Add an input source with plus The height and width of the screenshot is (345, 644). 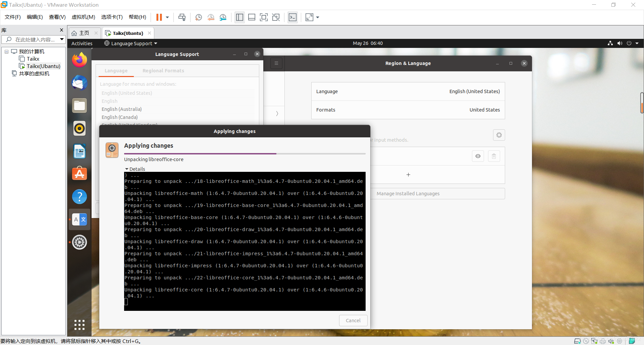coord(408,175)
